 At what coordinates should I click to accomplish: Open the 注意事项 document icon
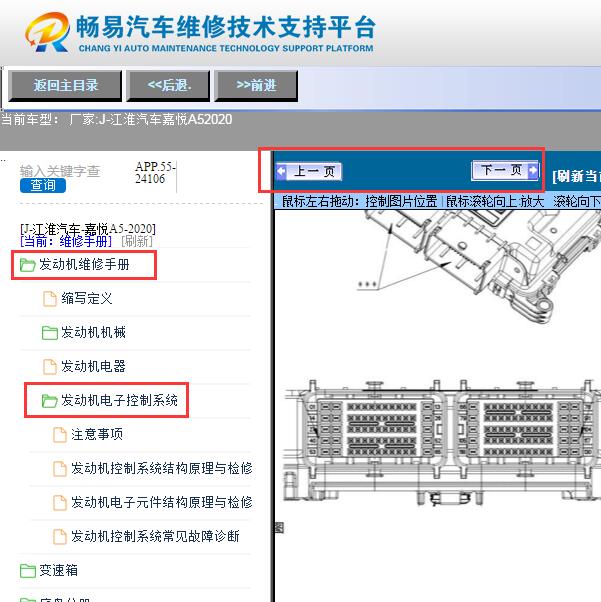click(60, 435)
